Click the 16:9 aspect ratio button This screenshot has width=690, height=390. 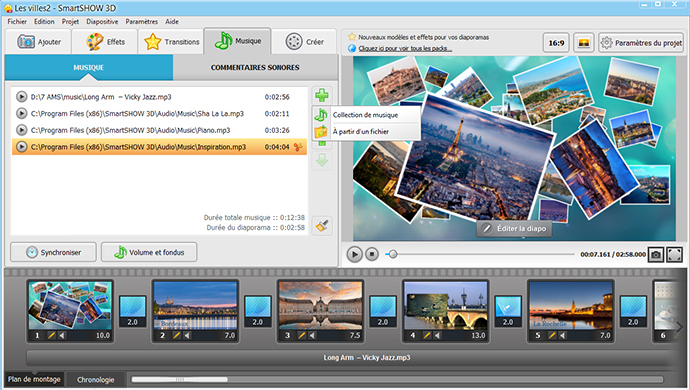(x=556, y=43)
